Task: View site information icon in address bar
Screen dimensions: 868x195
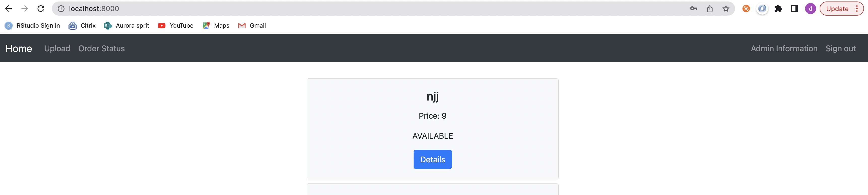Action: coord(61,9)
